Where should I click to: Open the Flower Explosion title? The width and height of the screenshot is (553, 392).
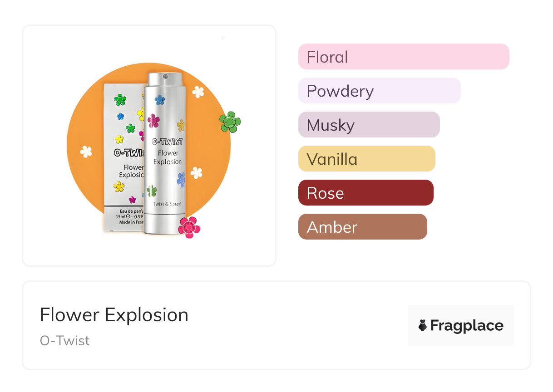coord(114,315)
